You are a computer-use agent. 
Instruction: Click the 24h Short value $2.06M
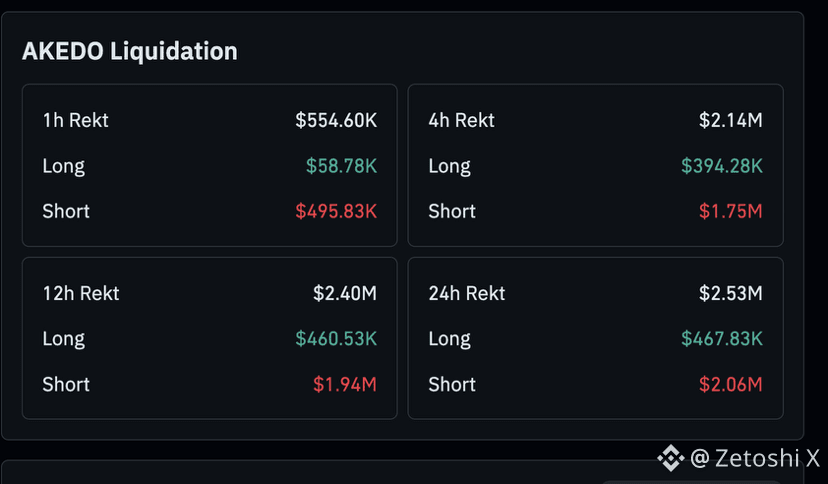coord(731,384)
